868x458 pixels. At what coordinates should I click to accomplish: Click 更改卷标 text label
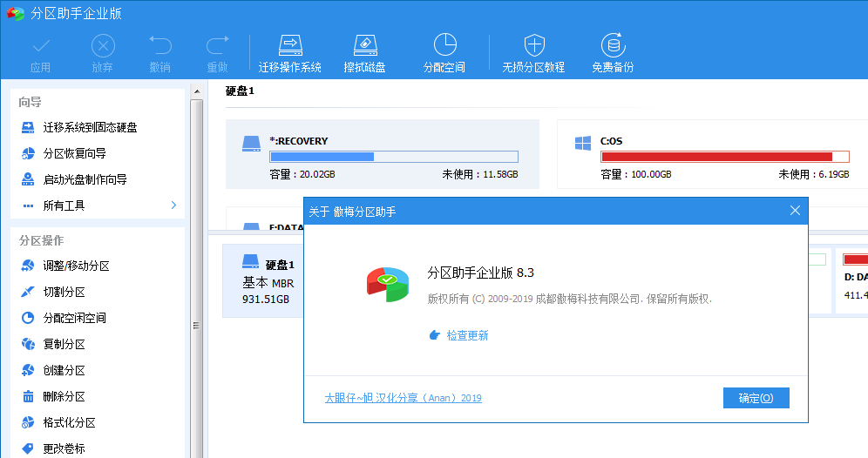coord(64,448)
